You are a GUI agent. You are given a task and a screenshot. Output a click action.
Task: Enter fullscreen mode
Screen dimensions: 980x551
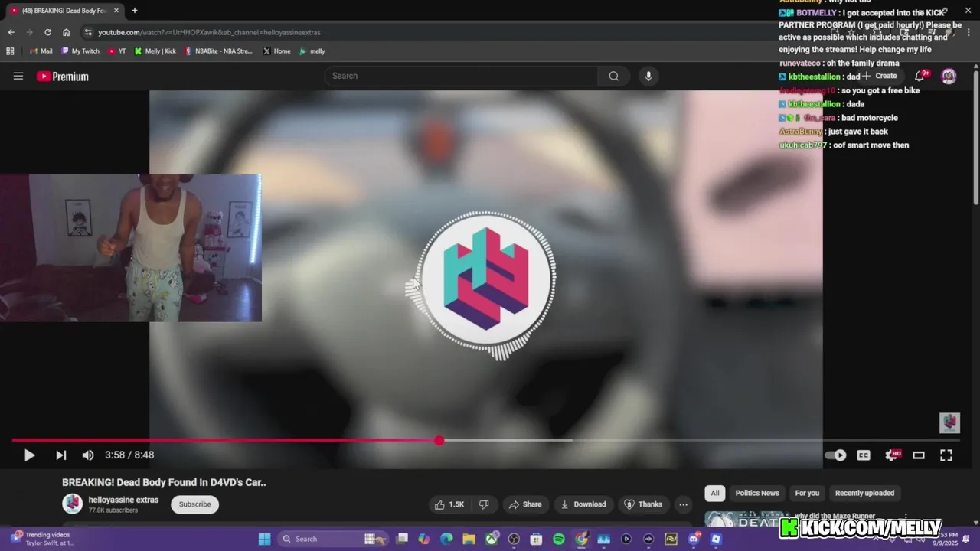coord(946,455)
